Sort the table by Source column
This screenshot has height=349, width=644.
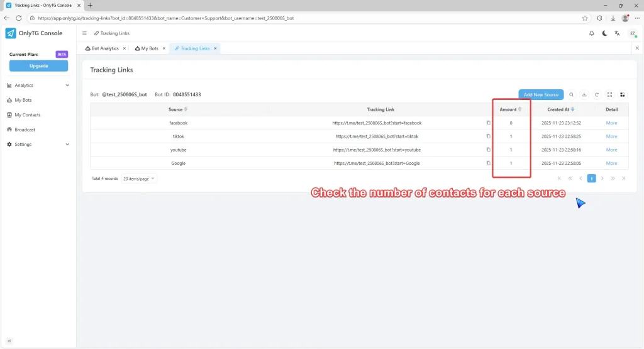pos(186,109)
